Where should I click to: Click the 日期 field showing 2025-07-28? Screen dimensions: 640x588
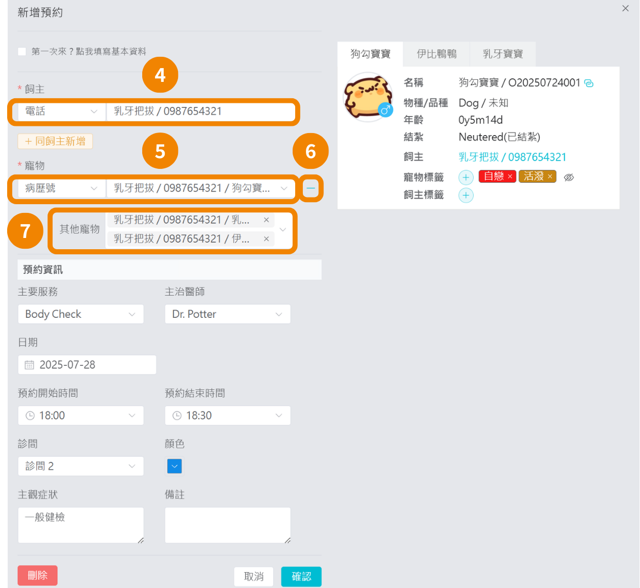87,365
